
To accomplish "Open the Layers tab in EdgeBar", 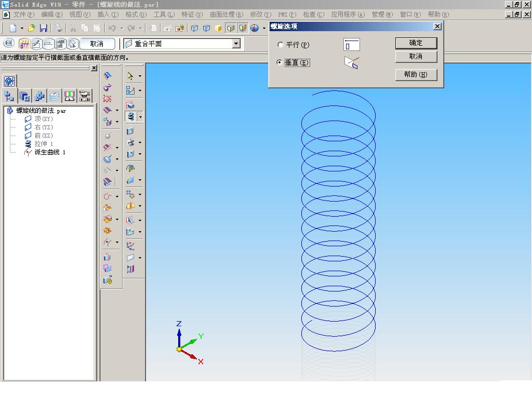I will point(54,96).
